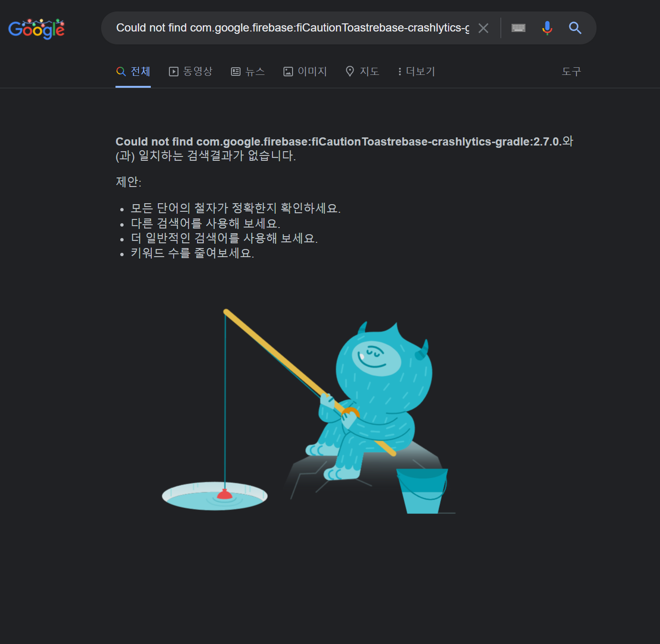Click the video play icon beside 동영상
Screen dimensions: 660x644
[174, 72]
